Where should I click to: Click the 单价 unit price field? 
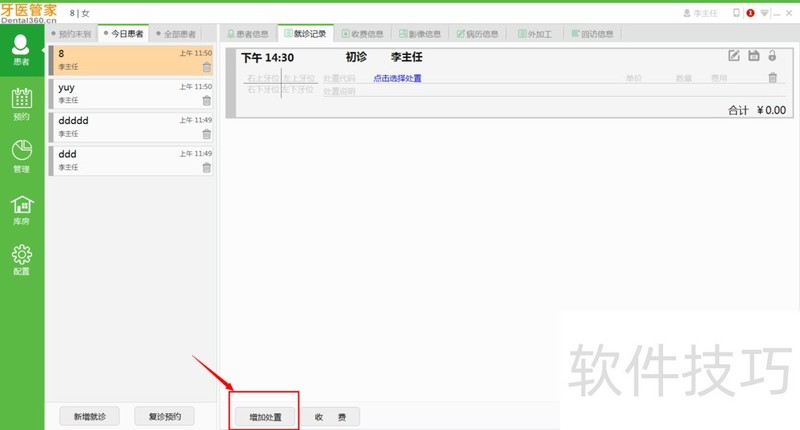(634, 78)
